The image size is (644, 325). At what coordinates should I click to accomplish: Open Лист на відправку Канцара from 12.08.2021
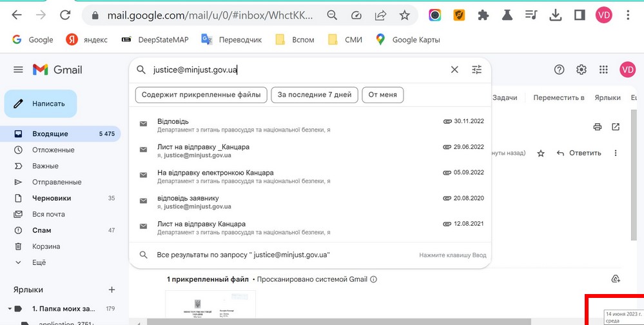tap(310, 228)
